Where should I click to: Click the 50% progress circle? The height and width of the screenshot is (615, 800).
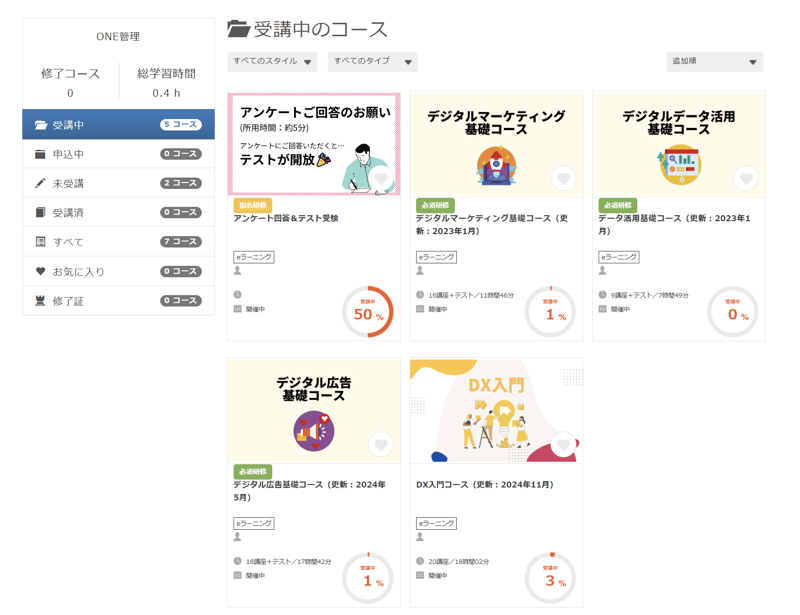coord(367,312)
